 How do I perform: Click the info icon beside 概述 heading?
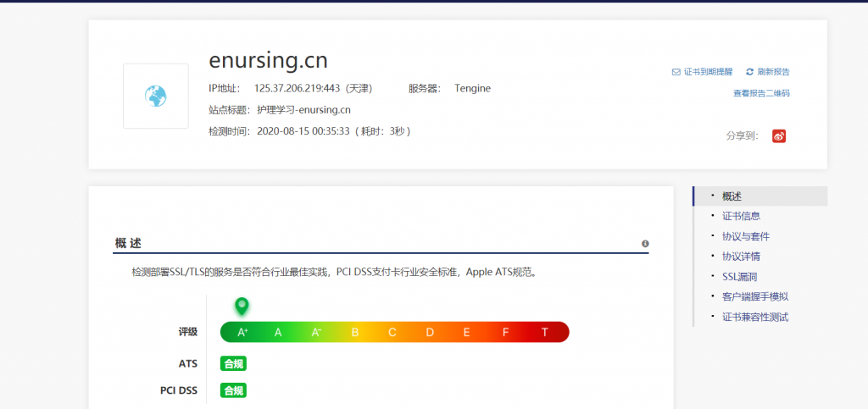(x=645, y=244)
